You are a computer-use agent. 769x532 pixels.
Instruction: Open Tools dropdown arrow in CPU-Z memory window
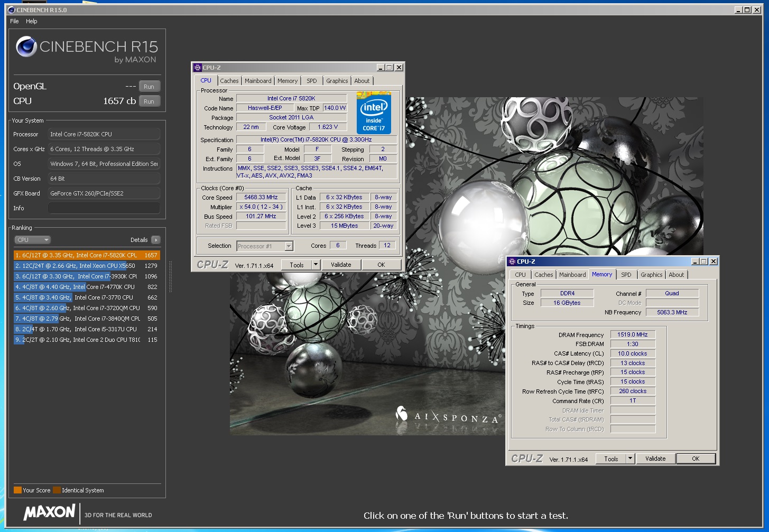click(631, 459)
